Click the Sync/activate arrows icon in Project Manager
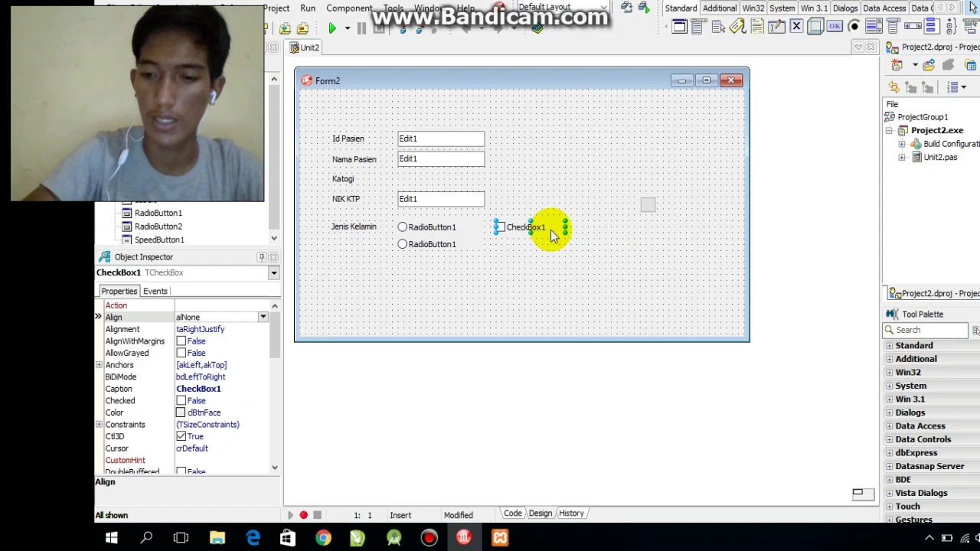980x551 pixels. coord(894,89)
